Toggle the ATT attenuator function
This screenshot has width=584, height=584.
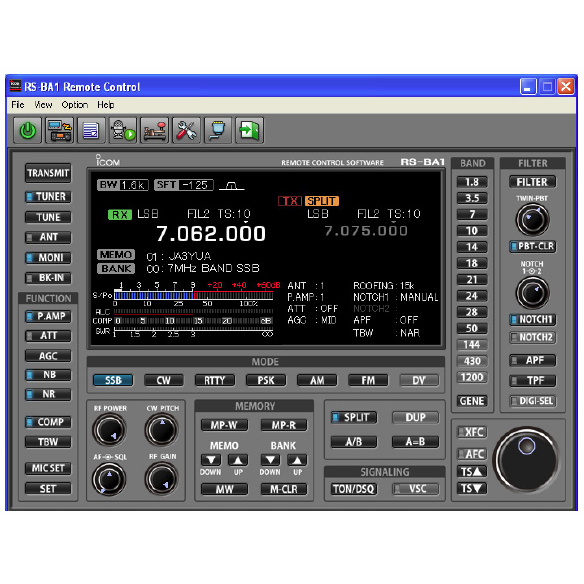click(48, 336)
